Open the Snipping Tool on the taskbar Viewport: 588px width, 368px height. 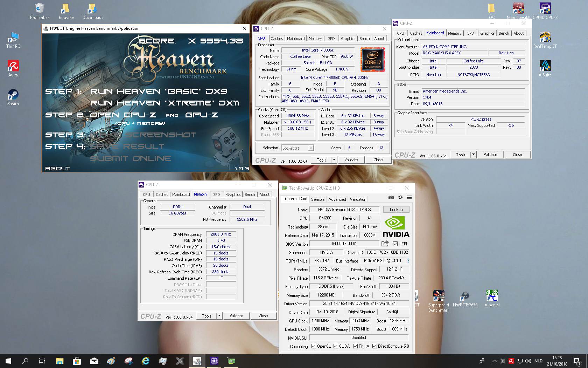click(128, 361)
